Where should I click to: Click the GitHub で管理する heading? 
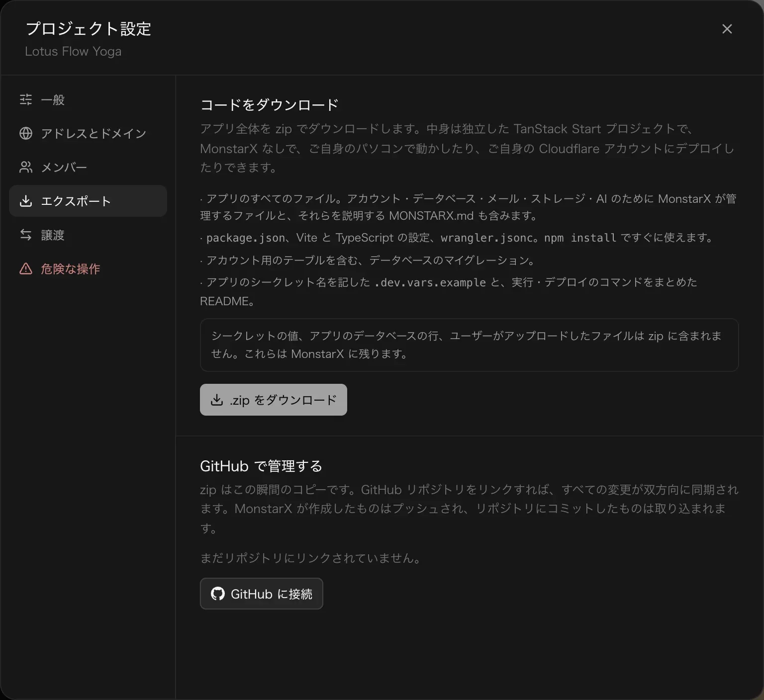261,466
